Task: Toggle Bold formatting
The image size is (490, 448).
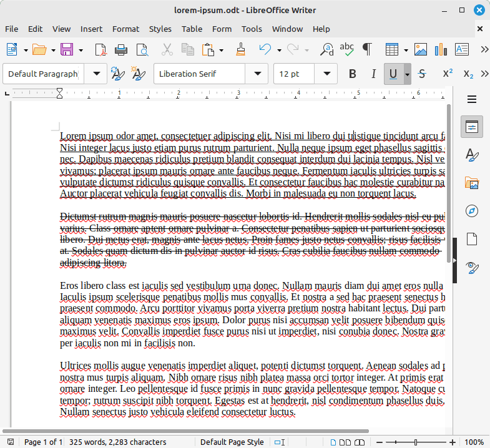Action: click(x=353, y=74)
